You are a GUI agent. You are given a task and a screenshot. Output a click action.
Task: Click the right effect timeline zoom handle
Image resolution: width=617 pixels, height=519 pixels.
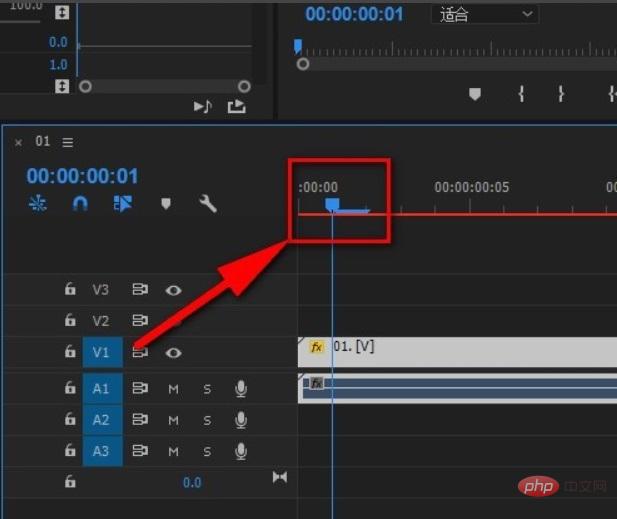pos(244,86)
